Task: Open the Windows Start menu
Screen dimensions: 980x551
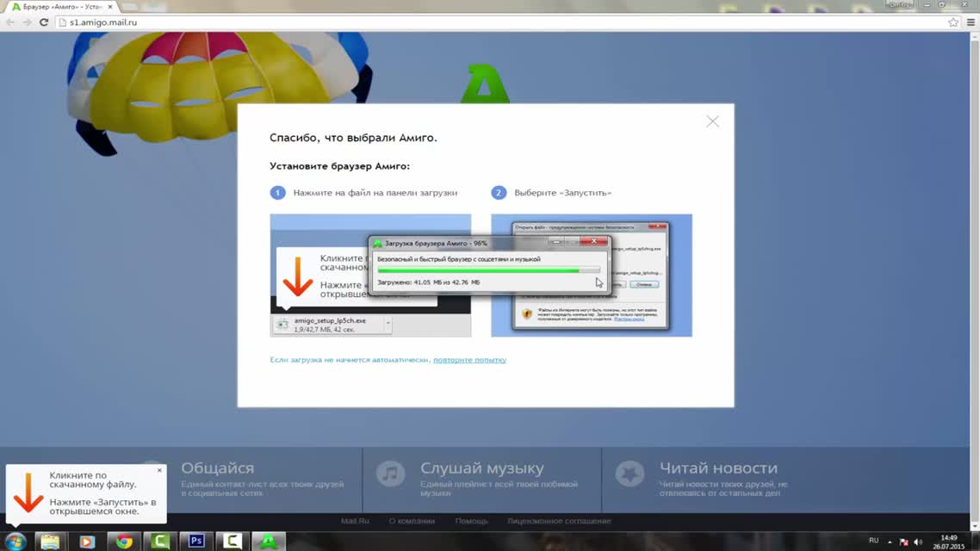Action: (x=15, y=542)
